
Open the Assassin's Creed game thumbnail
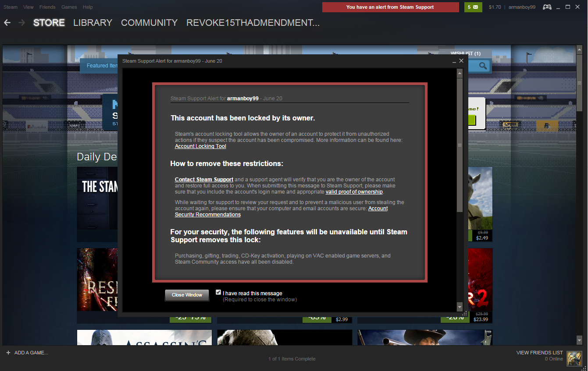click(x=144, y=338)
